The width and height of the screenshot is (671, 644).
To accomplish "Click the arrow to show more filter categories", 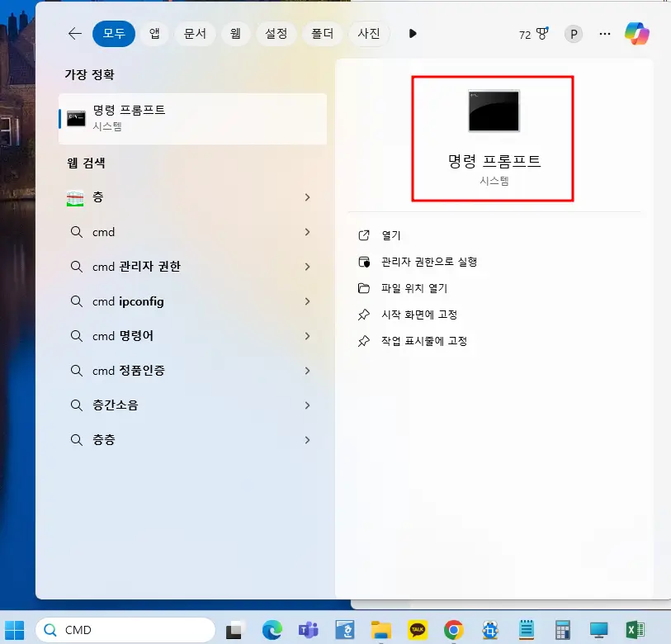I will click(412, 34).
